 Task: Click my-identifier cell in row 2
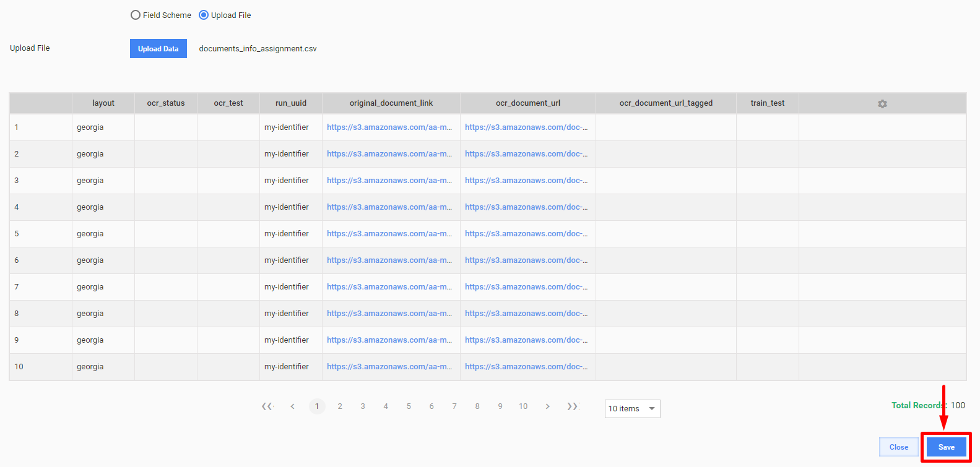coord(291,154)
